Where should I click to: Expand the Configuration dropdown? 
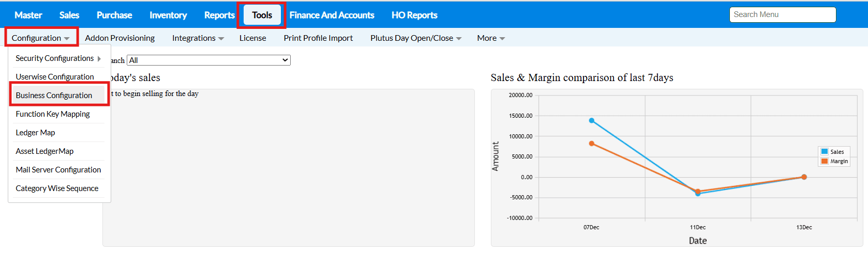41,38
